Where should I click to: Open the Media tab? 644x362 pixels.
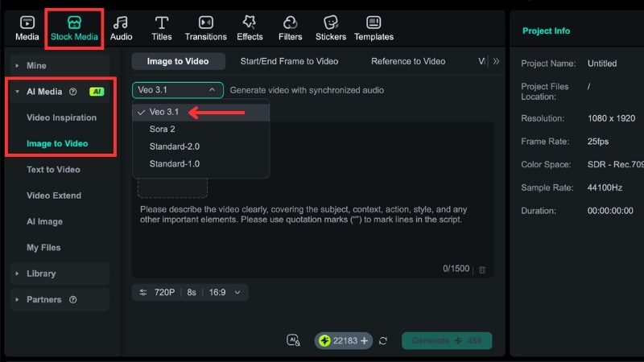pyautogui.click(x=27, y=29)
